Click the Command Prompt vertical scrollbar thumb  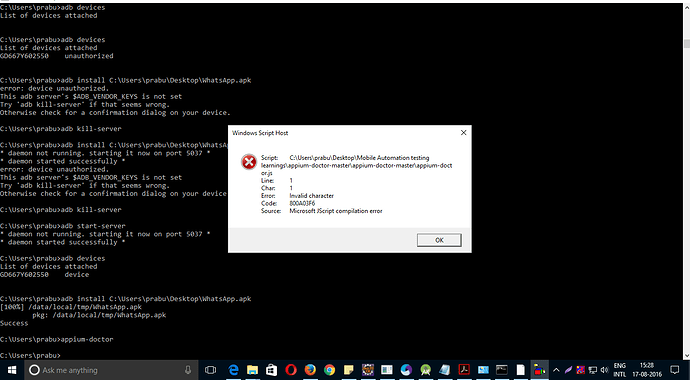(x=686, y=44)
